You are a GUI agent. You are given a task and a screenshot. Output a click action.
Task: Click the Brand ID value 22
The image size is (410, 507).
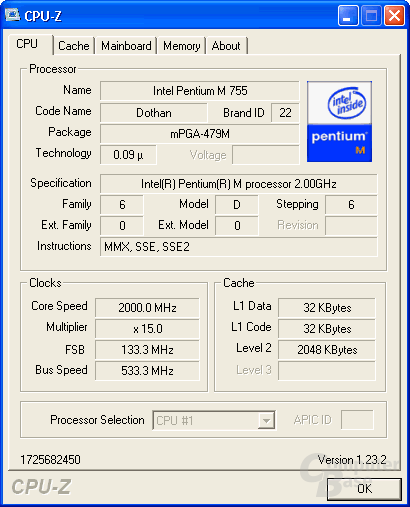click(285, 113)
